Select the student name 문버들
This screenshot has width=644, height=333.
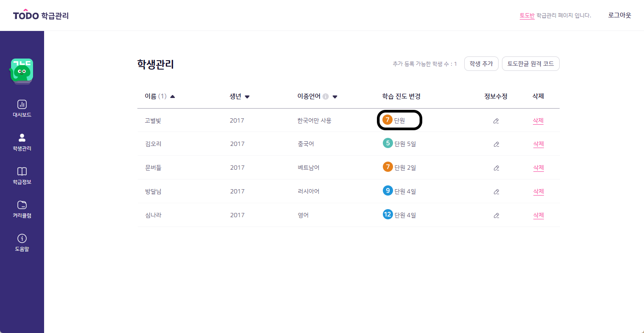click(x=153, y=168)
